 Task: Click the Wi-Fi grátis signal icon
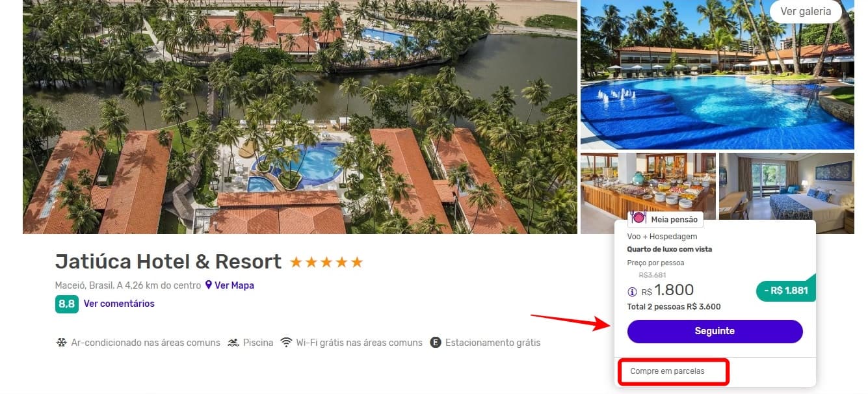(x=286, y=343)
